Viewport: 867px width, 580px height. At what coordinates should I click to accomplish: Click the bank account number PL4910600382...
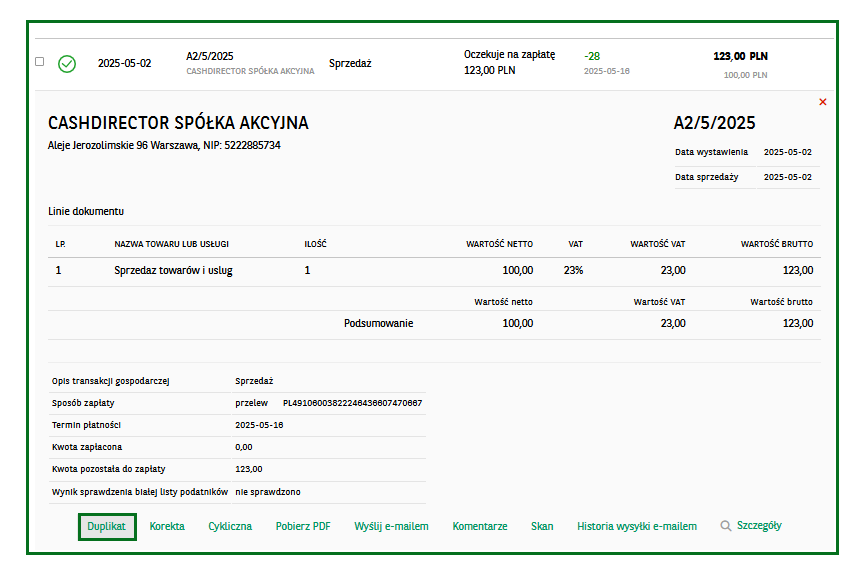352,403
